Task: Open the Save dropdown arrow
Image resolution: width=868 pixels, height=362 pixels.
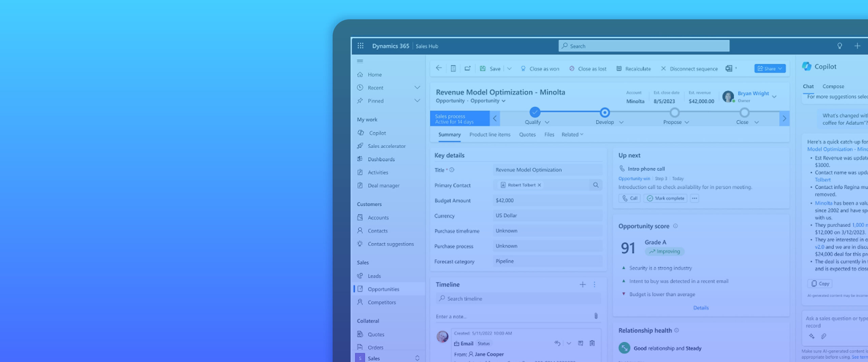Action: point(509,69)
